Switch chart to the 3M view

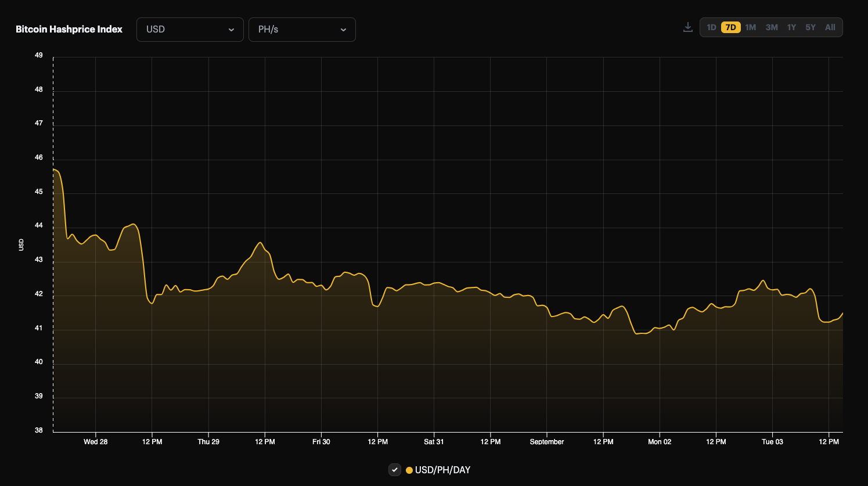pos(771,27)
